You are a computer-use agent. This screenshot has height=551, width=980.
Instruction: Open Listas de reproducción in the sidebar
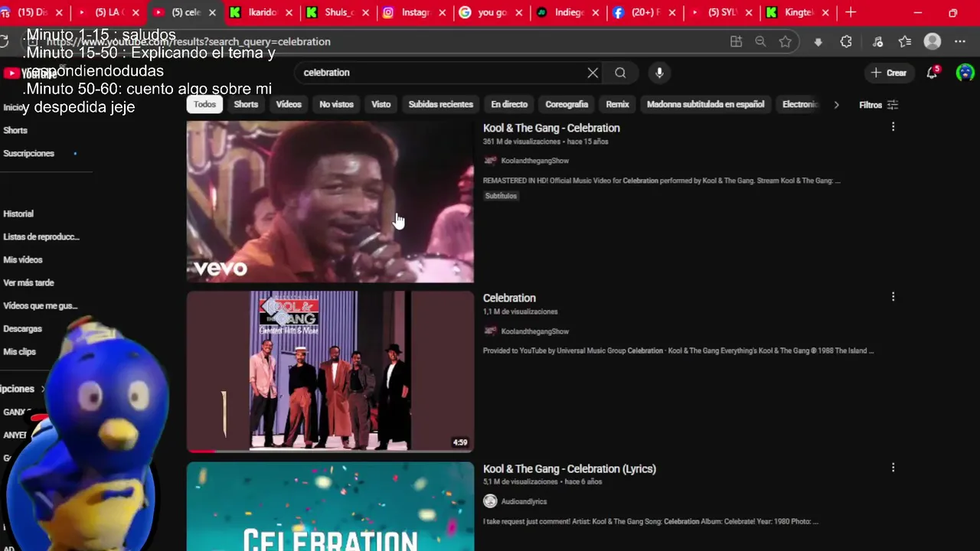pos(41,236)
